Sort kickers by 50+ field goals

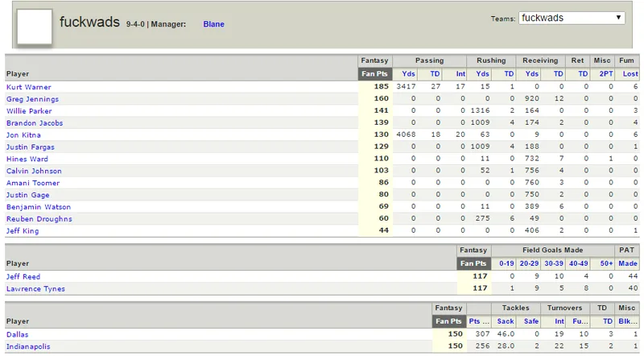point(606,263)
